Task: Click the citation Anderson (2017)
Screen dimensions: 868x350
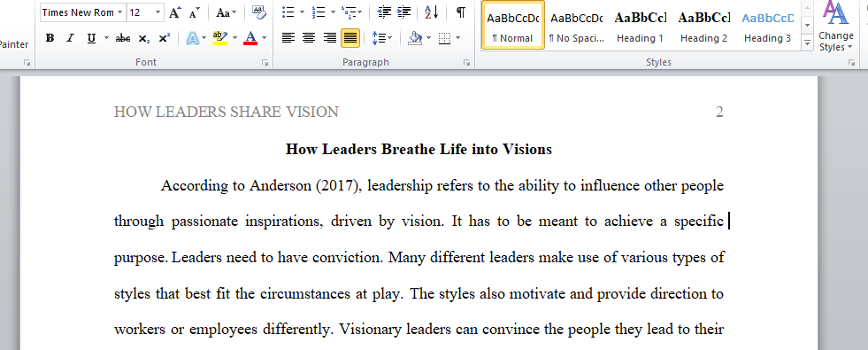Action: (305, 186)
